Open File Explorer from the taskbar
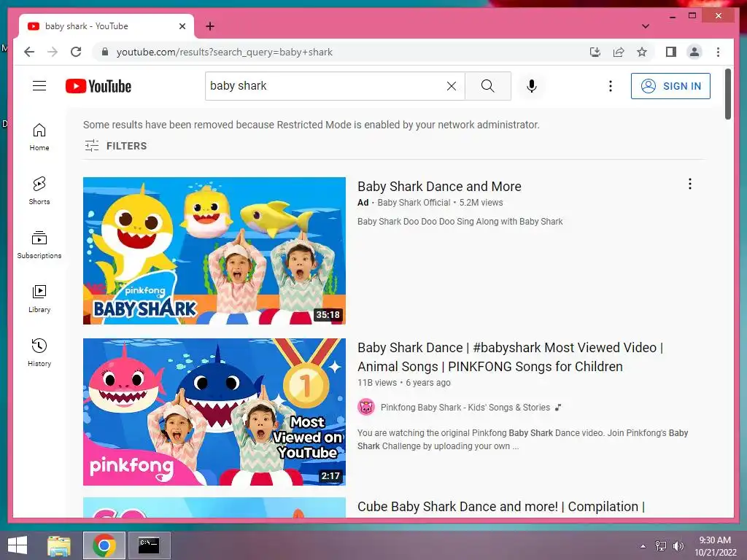Image resolution: width=747 pixels, height=560 pixels. point(59,545)
